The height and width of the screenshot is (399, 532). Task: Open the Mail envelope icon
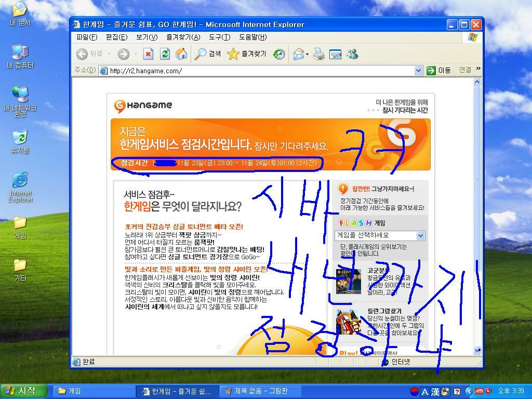[x=298, y=54]
